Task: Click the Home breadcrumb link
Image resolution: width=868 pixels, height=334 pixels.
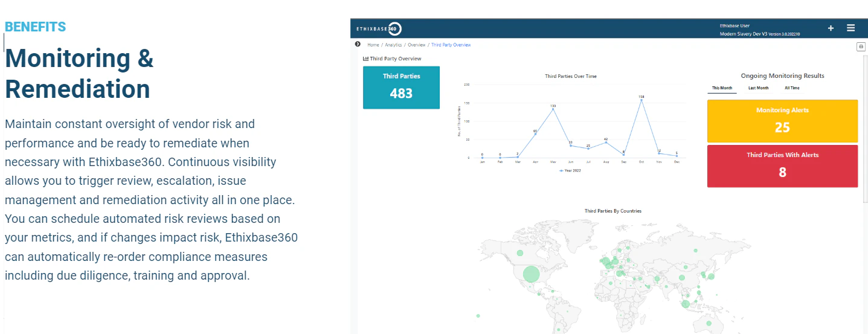Action: coord(373,45)
